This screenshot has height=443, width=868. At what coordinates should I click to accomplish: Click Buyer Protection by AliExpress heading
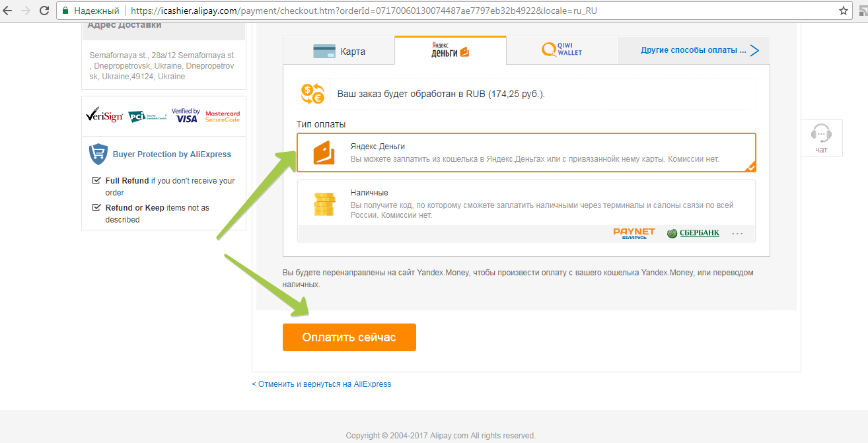tap(172, 154)
